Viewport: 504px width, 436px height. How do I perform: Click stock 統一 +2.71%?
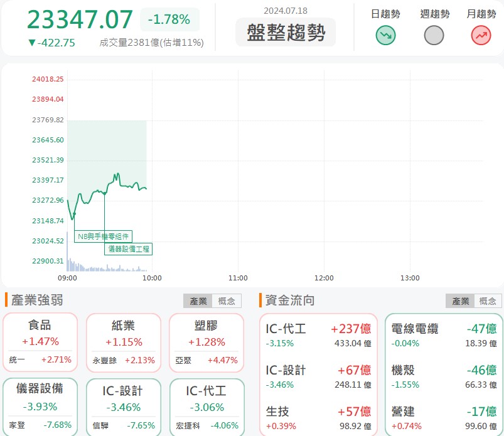(40, 359)
